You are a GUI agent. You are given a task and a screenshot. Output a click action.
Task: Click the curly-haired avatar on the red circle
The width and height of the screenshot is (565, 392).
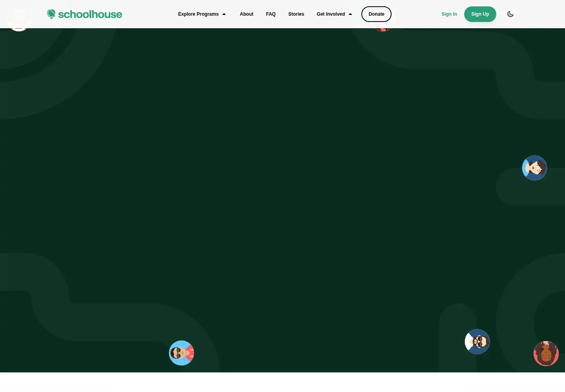pos(546,354)
